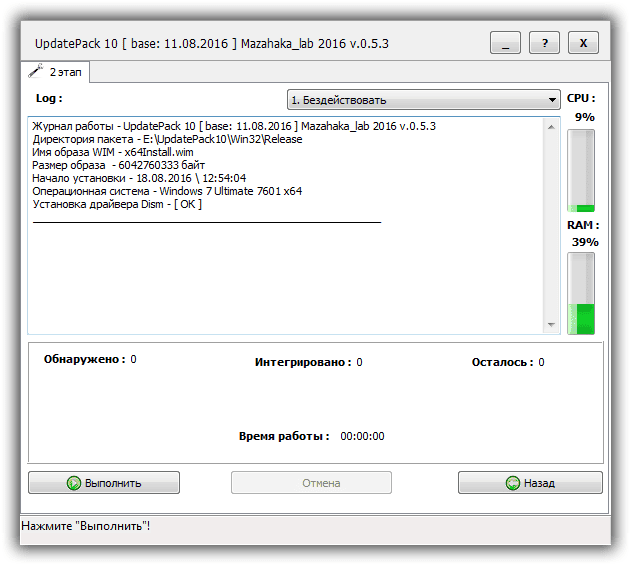Click the "Имя образа WIM" log line
The height and width of the screenshot is (565, 631).
[x=114, y=152]
